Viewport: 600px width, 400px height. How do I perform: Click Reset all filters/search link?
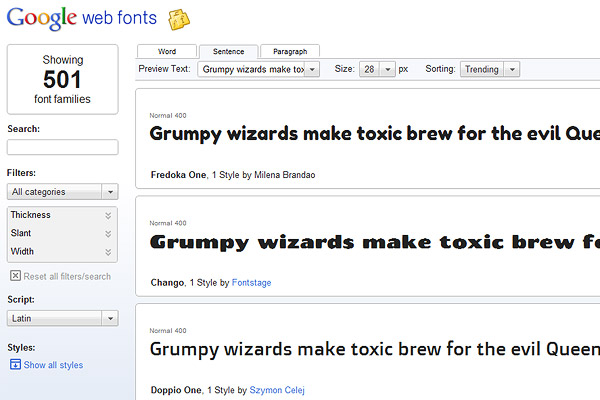coord(67,276)
